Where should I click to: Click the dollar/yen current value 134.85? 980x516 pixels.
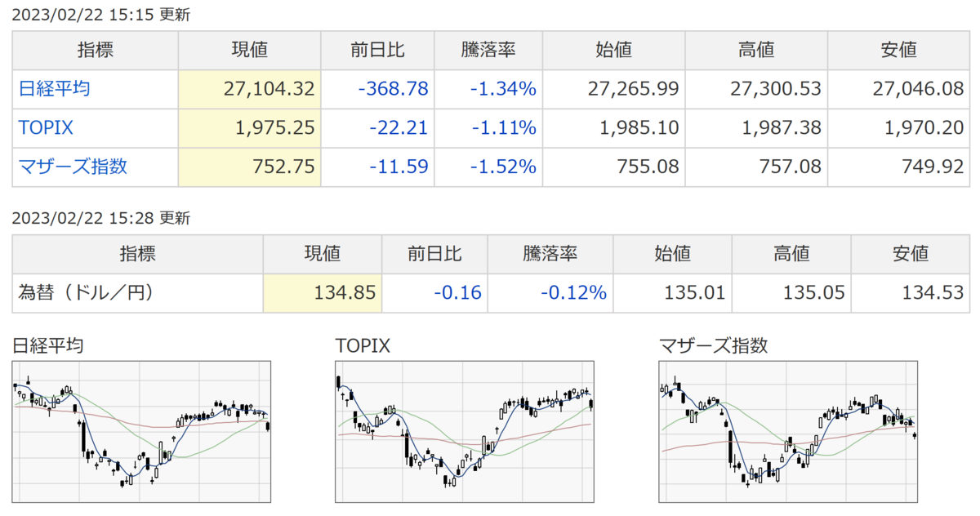click(x=347, y=292)
